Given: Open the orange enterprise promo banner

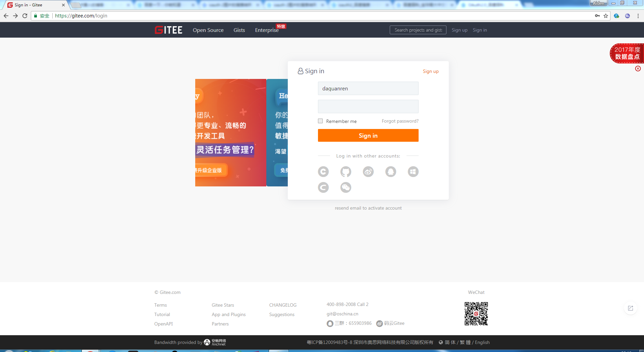Looking at the screenshot, I should click(x=231, y=133).
